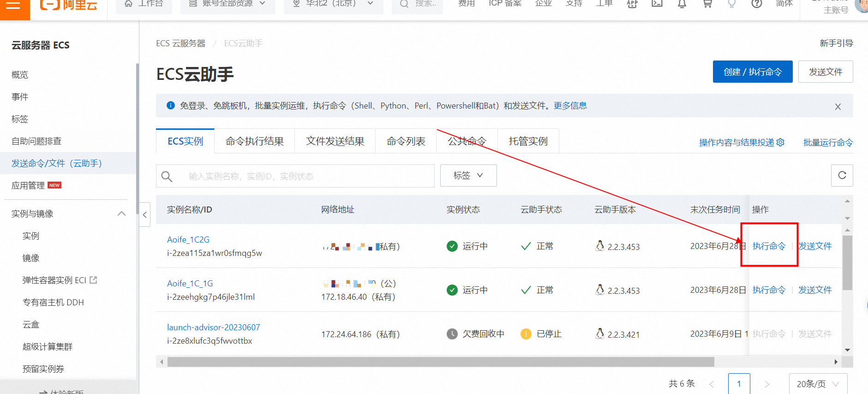The width and height of the screenshot is (868, 394).
Task: Switch to 托管实例 tab
Action: click(528, 141)
